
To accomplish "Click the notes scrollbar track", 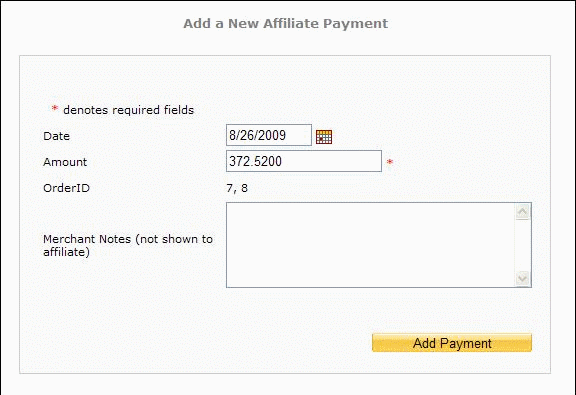I will coord(522,245).
